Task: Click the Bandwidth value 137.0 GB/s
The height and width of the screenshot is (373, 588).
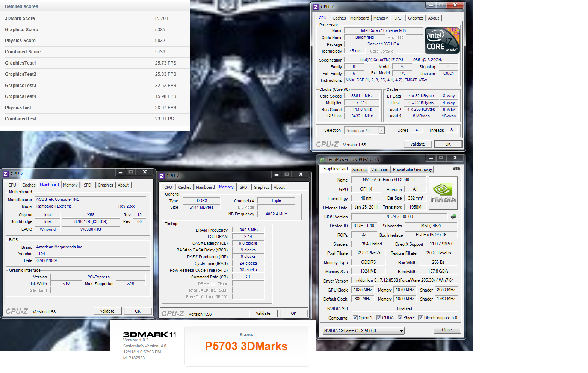Action: (438, 271)
